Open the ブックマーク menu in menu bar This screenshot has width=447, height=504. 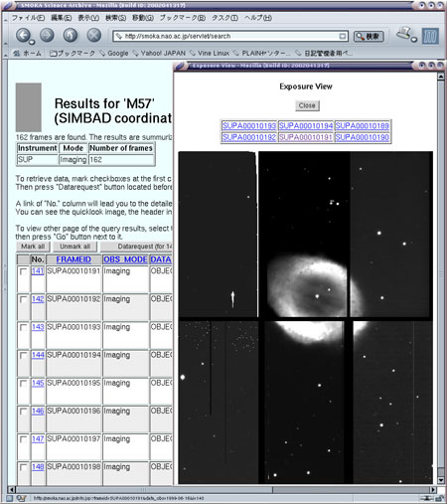point(183,18)
